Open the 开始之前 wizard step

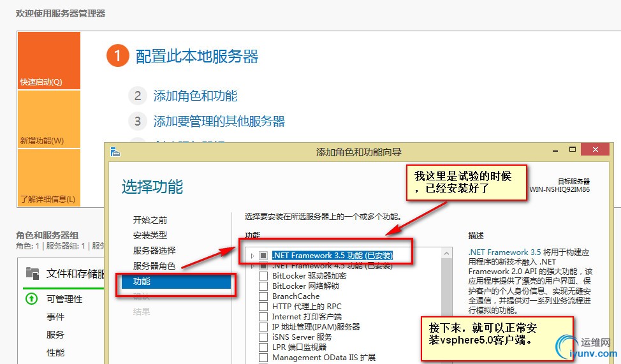tap(150, 220)
